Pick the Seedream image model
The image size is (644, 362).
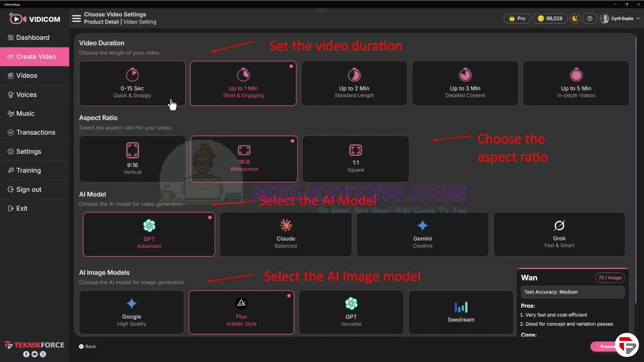pos(461,312)
